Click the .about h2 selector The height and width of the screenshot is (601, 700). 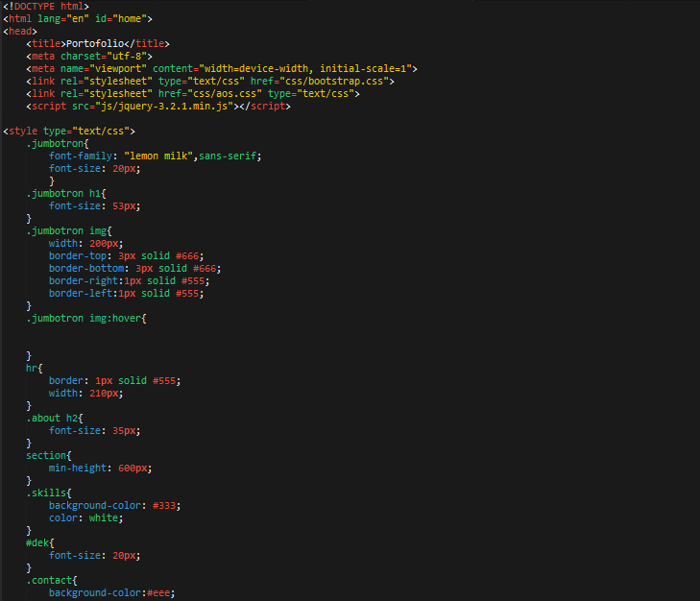[55, 419]
